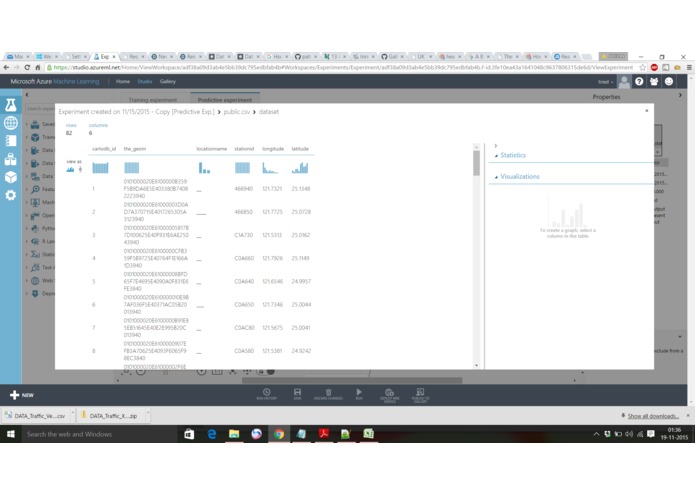Click the Deploy Web Service icon
695x494 pixels.
tap(390, 394)
